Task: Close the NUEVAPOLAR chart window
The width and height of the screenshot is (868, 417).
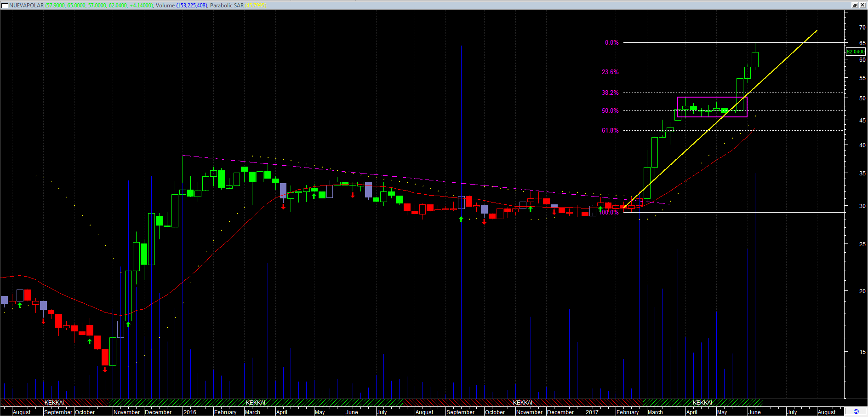Action: (x=862, y=5)
